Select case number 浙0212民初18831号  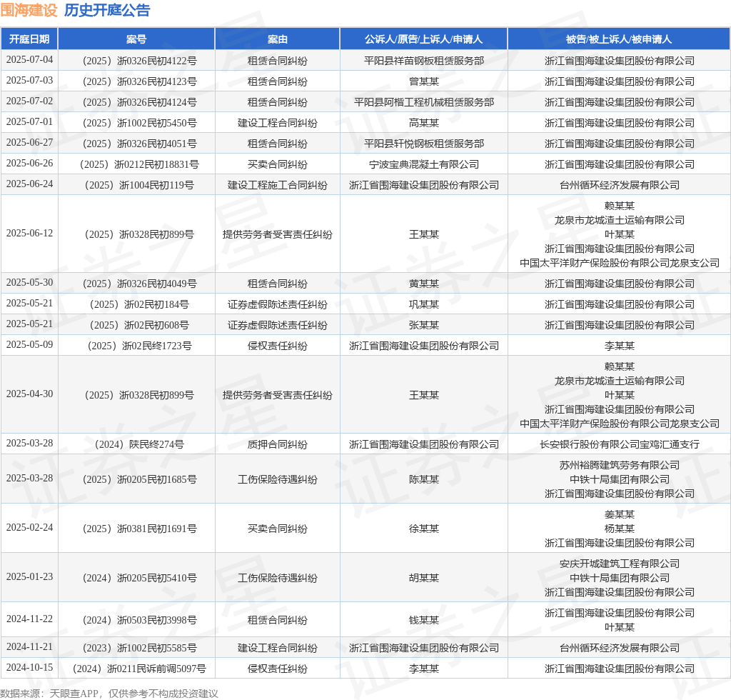click(x=139, y=164)
